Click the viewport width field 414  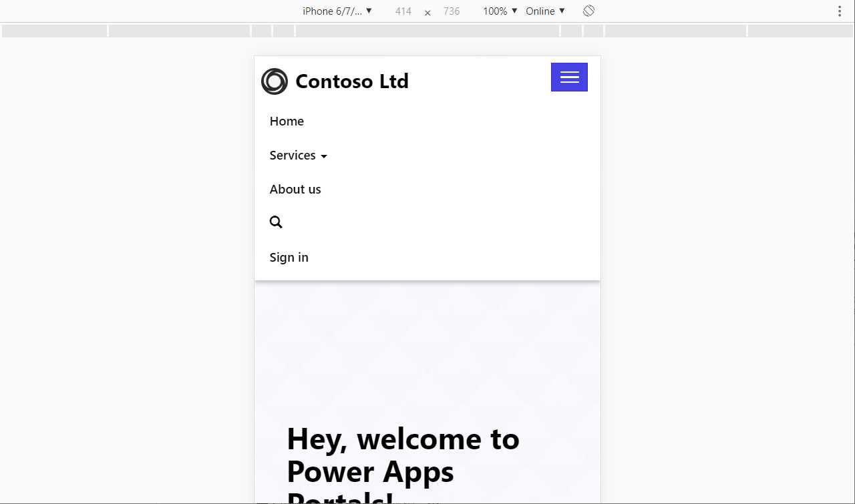pos(403,11)
